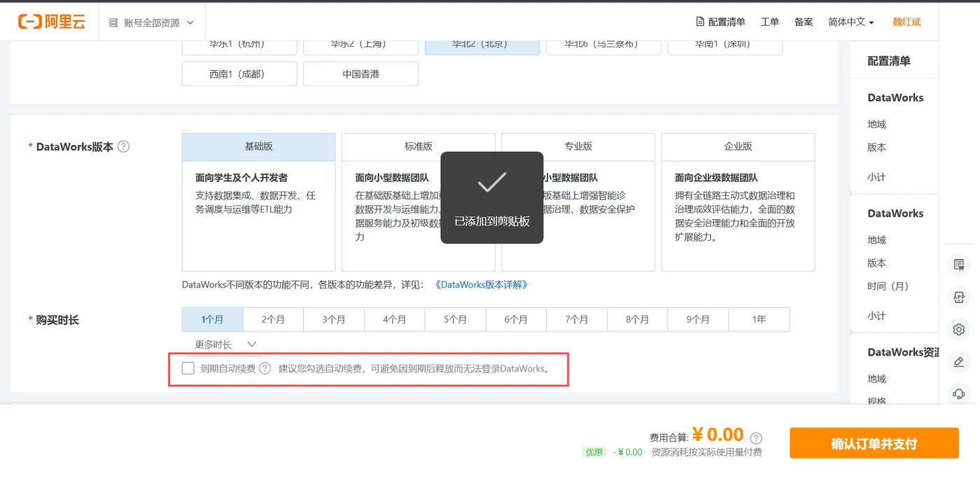Select 6个月 purchase duration

pos(516,320)
